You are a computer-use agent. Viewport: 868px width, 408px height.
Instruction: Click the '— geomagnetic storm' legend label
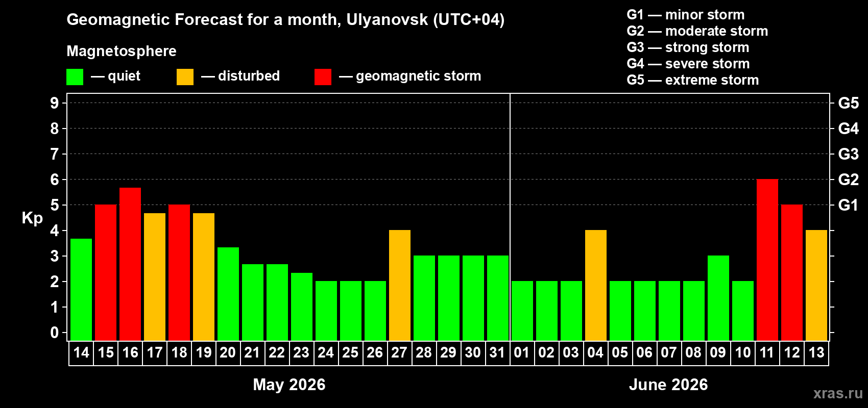pyautogui.click(x=410, y=76)
